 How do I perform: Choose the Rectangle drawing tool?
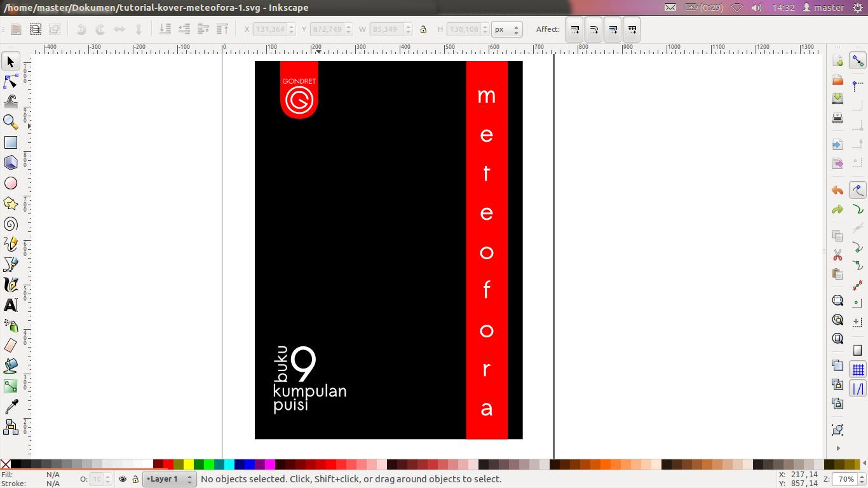11,142
